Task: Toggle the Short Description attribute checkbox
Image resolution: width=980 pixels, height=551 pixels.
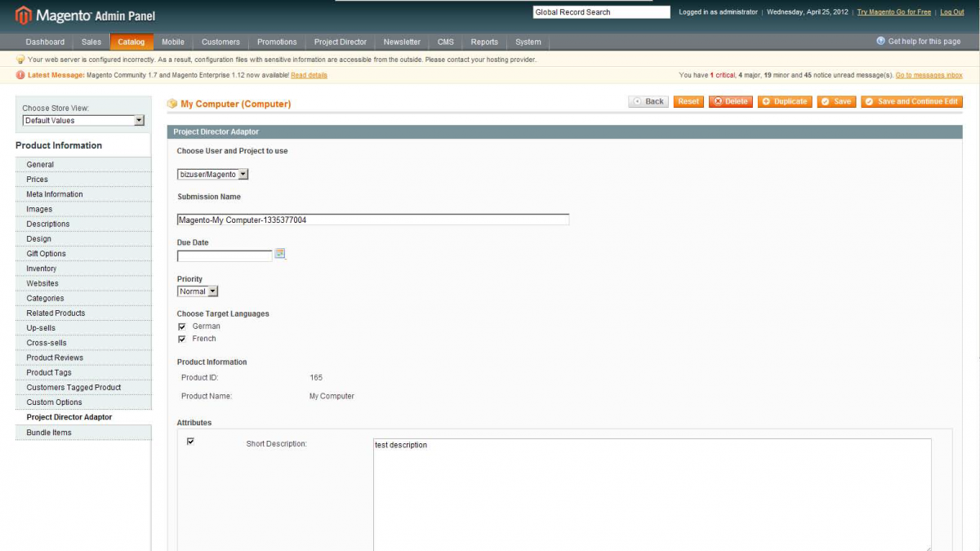Action: [190, 442]
